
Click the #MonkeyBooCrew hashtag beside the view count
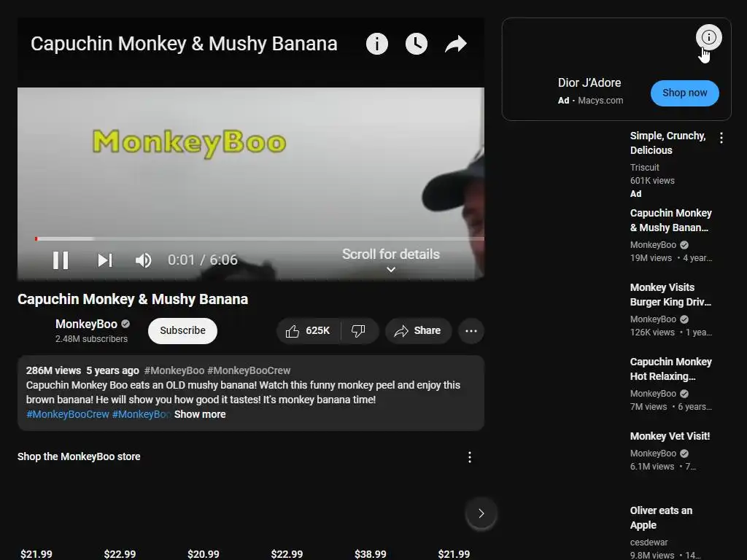(249, 370)
